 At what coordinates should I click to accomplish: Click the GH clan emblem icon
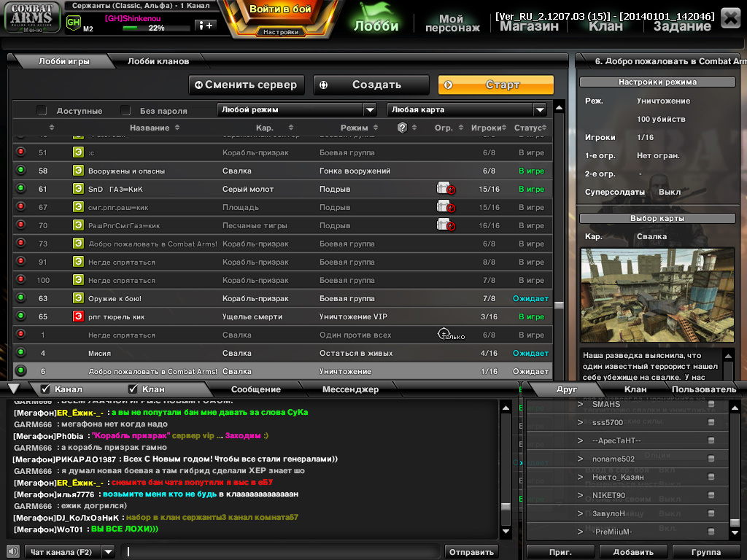click(74, 23)
